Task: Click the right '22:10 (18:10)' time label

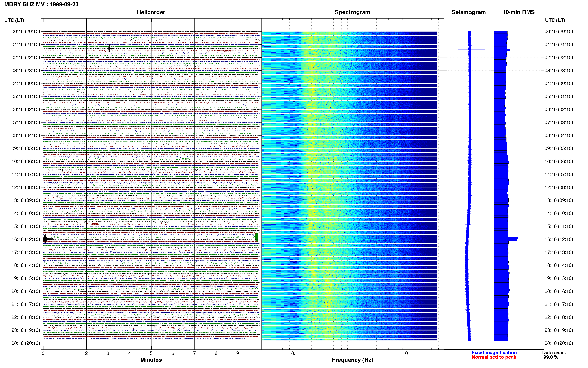Action: 559,317
